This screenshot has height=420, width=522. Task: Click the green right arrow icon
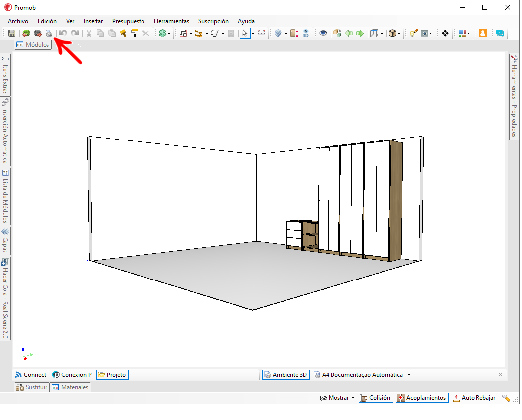pyautogui.click(x=360, y=33)
